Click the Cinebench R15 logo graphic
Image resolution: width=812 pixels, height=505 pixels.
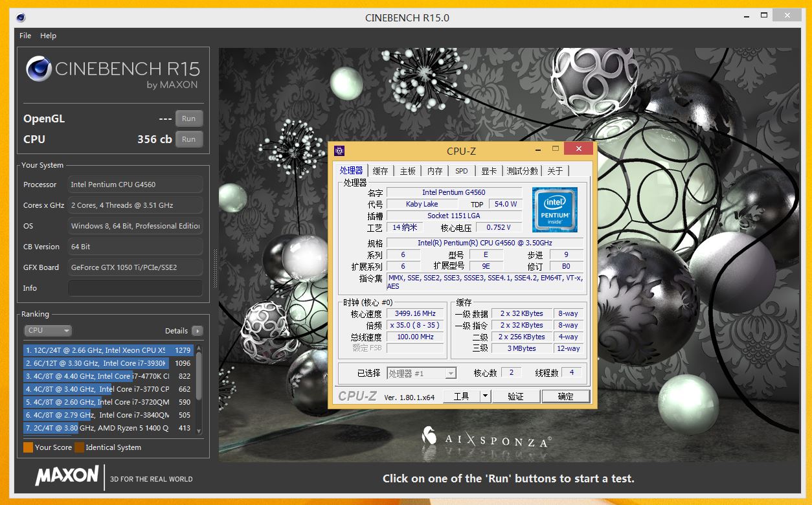click(x=39, y=68)
